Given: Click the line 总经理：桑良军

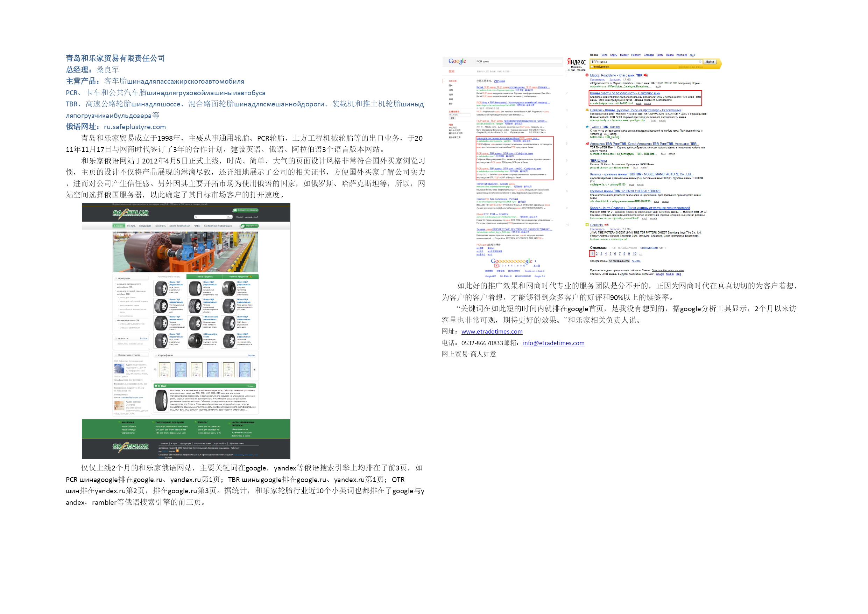Looking at the screenshot, I should [93, 70].
